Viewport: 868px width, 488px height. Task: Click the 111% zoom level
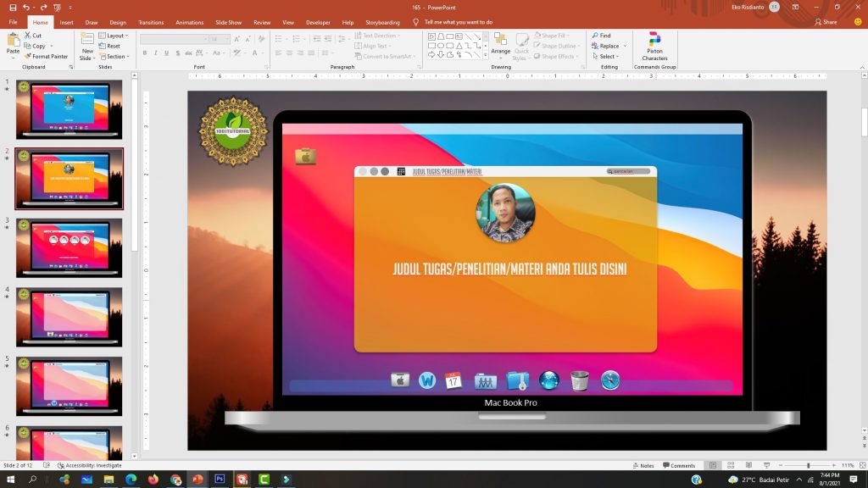tap(848, 465)
